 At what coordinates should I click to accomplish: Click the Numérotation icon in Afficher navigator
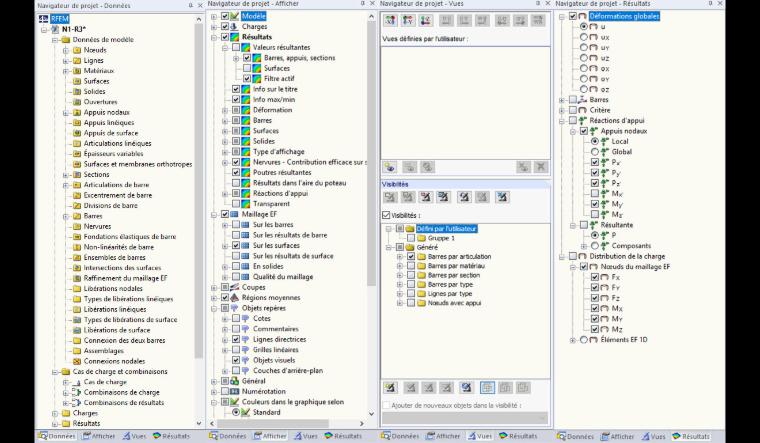(235, 391)
